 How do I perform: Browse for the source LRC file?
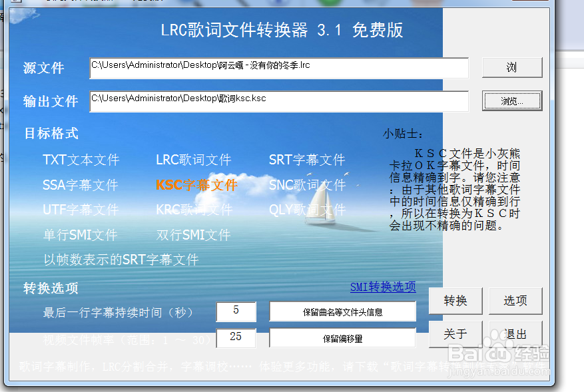(512, 67)
